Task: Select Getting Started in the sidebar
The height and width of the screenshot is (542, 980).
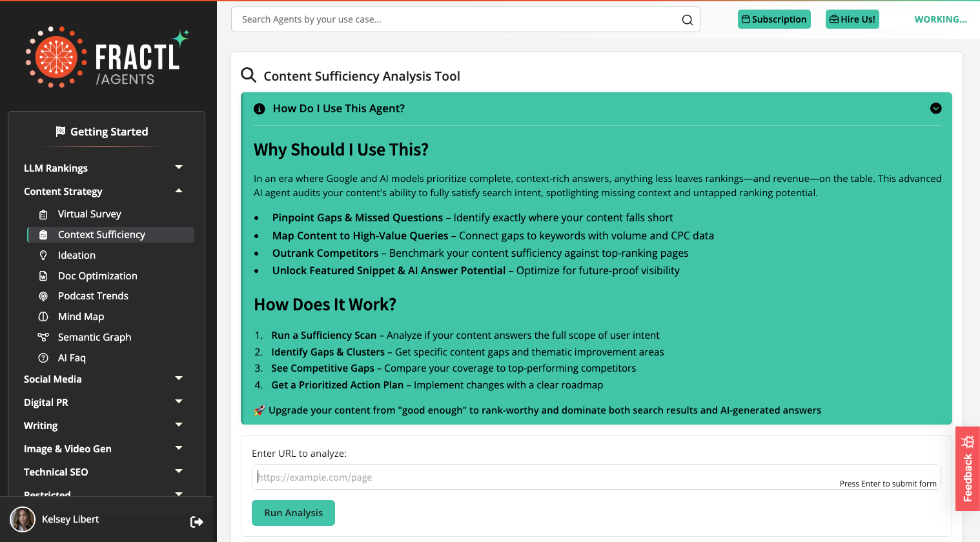Action: [102, 132]
